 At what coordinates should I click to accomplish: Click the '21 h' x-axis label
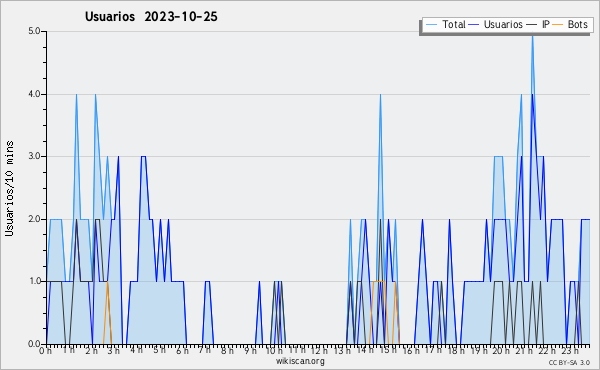tap(524, 350)
